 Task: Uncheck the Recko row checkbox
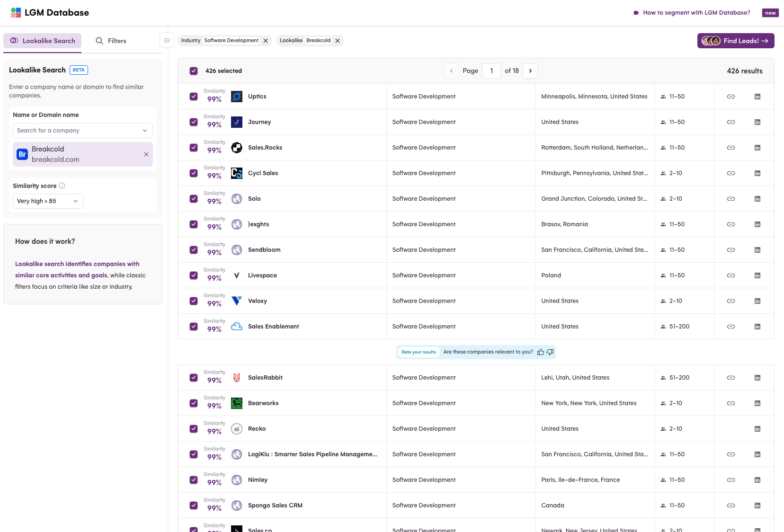tap(194, 429)
